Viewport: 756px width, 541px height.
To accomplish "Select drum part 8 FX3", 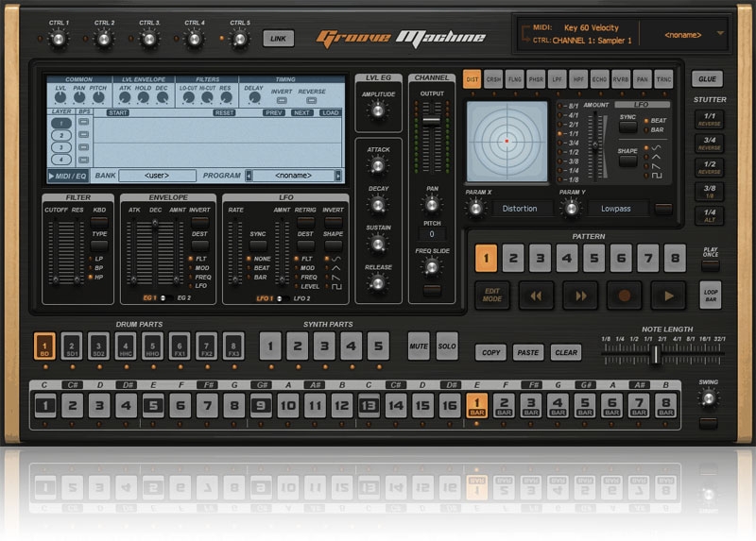I will [x=233, y=346].
